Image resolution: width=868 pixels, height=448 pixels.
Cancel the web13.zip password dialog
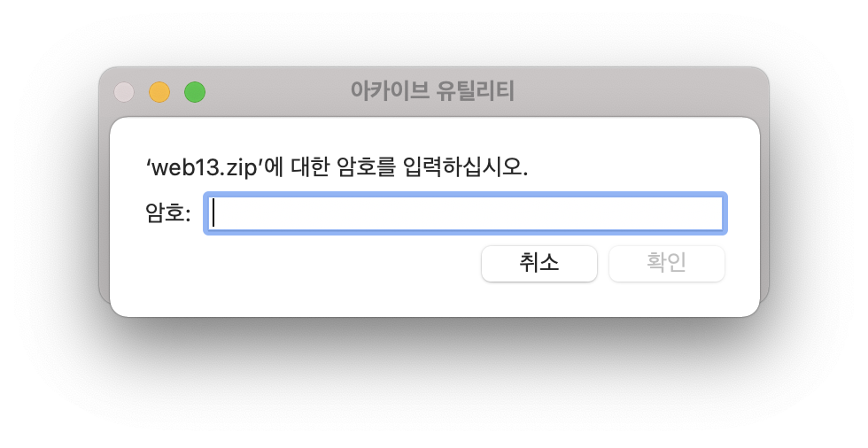539,264
